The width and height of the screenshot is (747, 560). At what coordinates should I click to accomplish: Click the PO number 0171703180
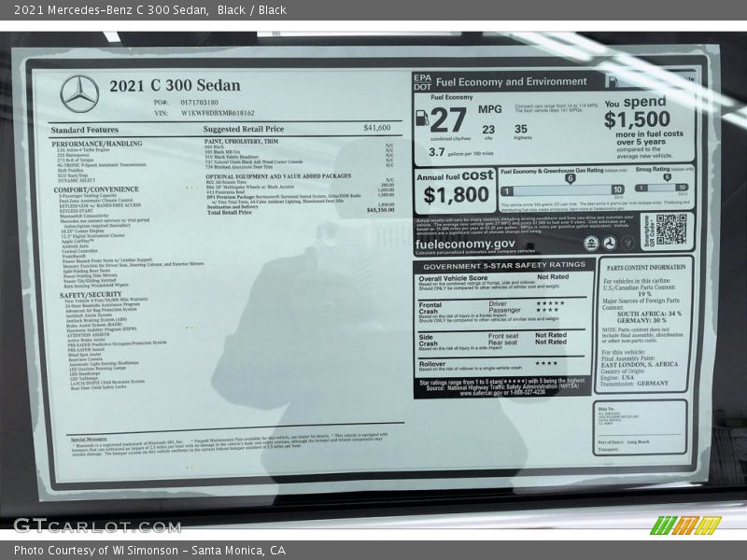click(x=200, y=103)
